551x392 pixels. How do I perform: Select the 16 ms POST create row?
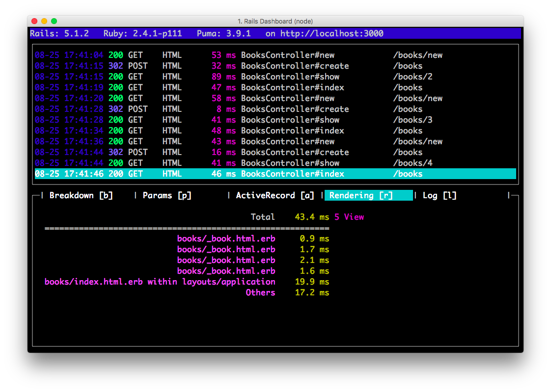(x=275, y=152)
